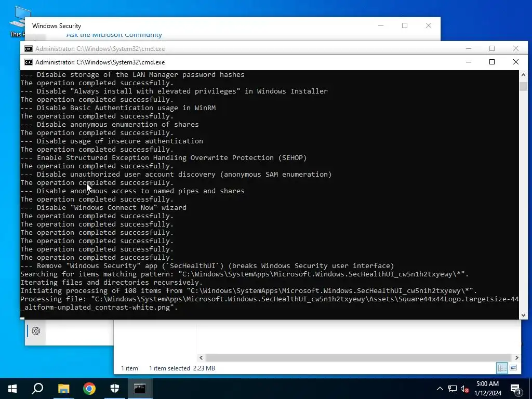This screenshot has width=532, height=399.
Task: Click File Explorer horizontal scroll left arrow
Action: (x=201, y=357)
